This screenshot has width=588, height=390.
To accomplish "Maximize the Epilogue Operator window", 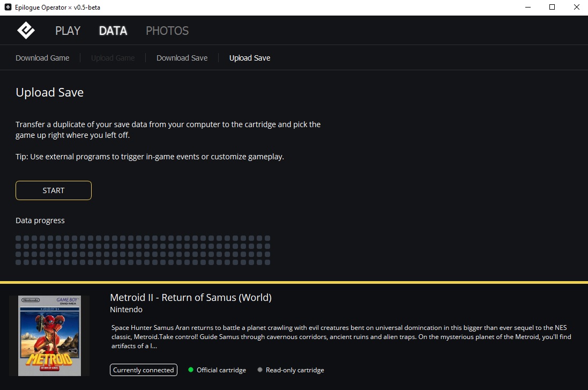I will tap(552, 8).
